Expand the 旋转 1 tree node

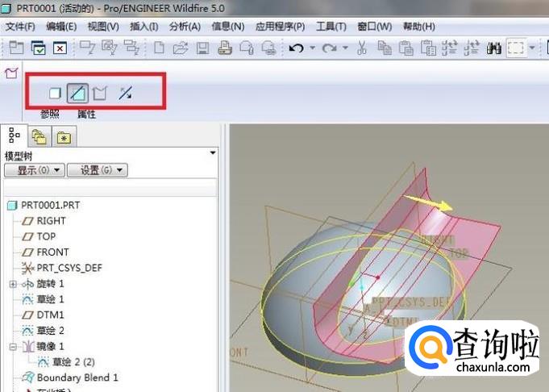(13, 284)
